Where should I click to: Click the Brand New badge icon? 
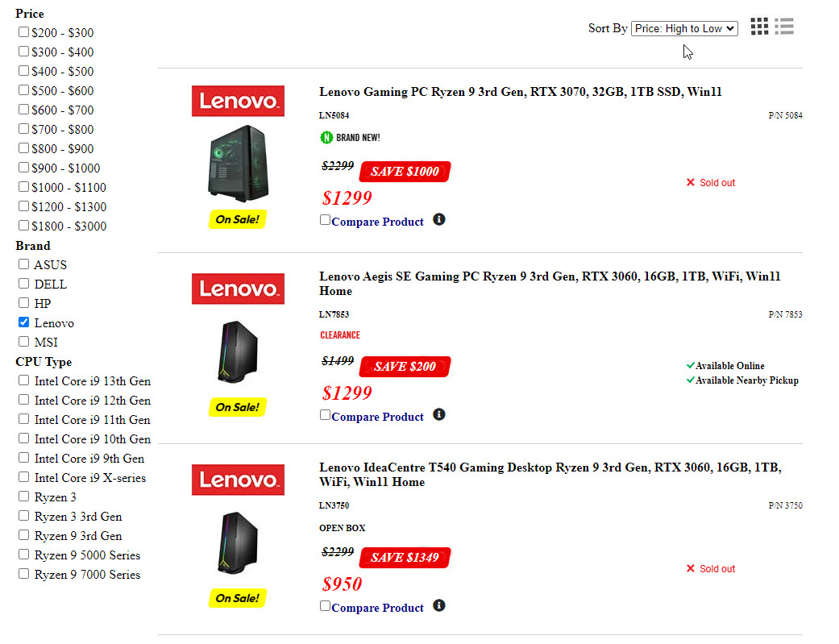click(x=326, y=137)
